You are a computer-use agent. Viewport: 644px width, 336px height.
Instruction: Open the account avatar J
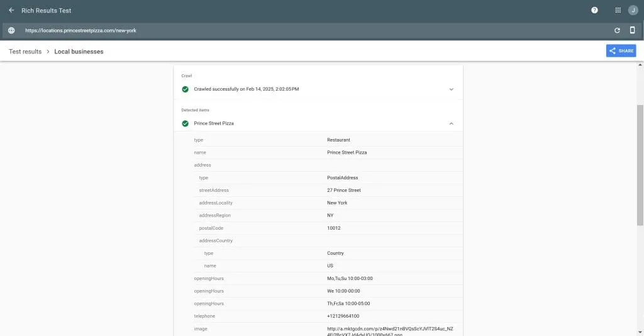(x=633, y=10)
